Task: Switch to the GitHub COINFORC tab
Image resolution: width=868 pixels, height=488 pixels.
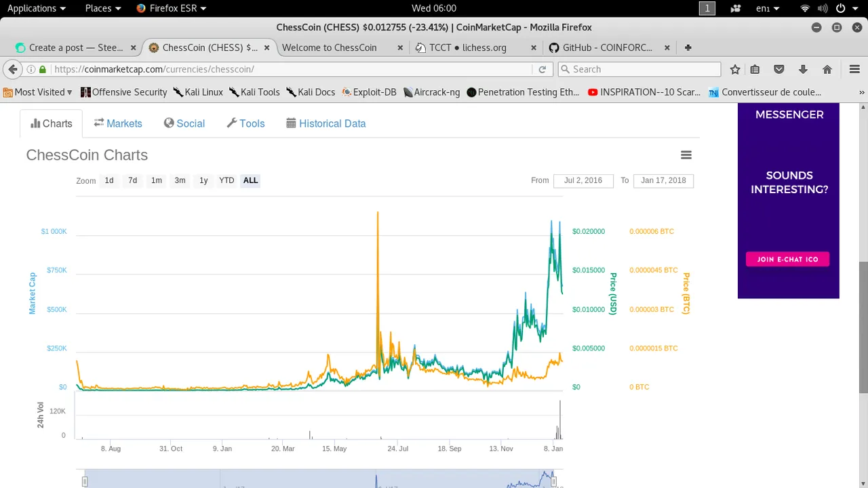Action: click(x=609, y=47)
